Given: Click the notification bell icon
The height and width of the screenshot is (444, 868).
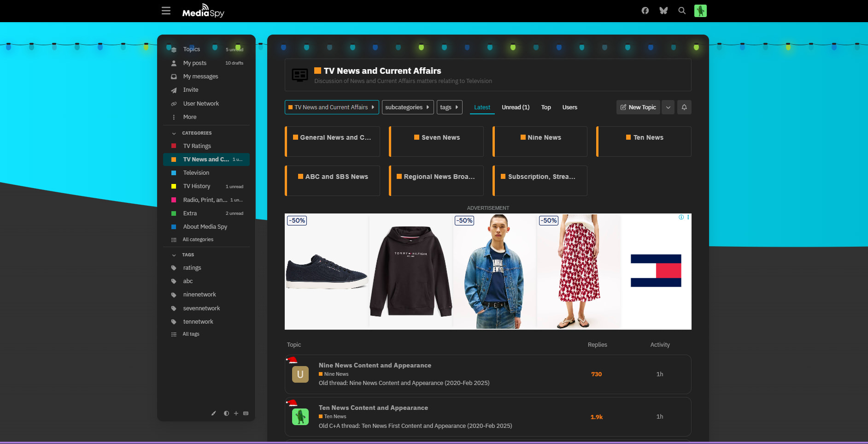Looking at the screenshot, I should [684, 107].
